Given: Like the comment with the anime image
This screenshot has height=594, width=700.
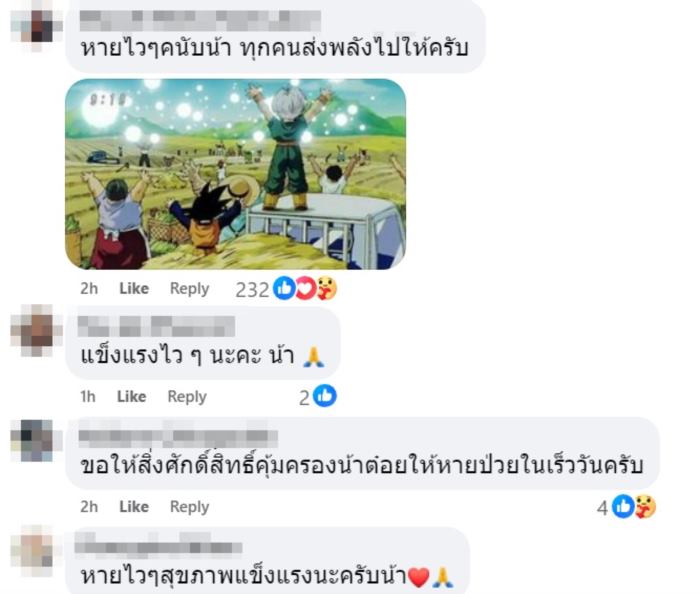Looking at the screenshot, I should 134,288.
